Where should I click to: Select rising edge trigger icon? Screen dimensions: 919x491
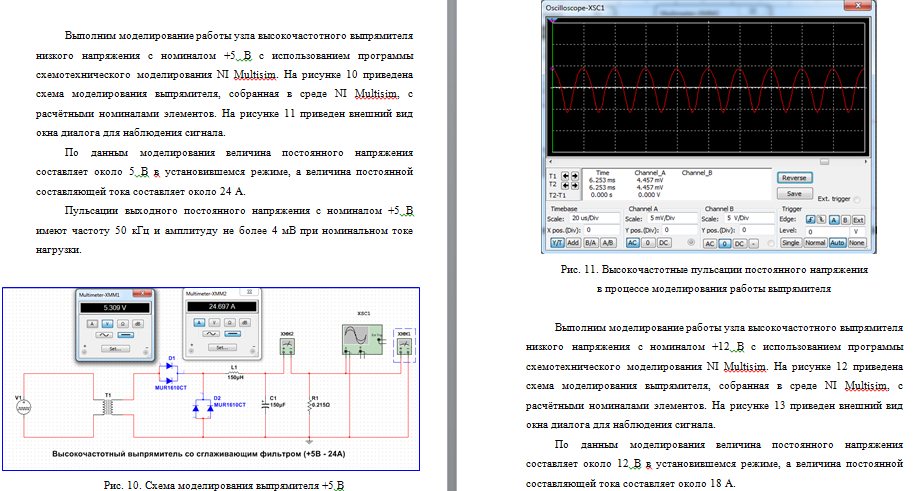click(x=809, y=218)
